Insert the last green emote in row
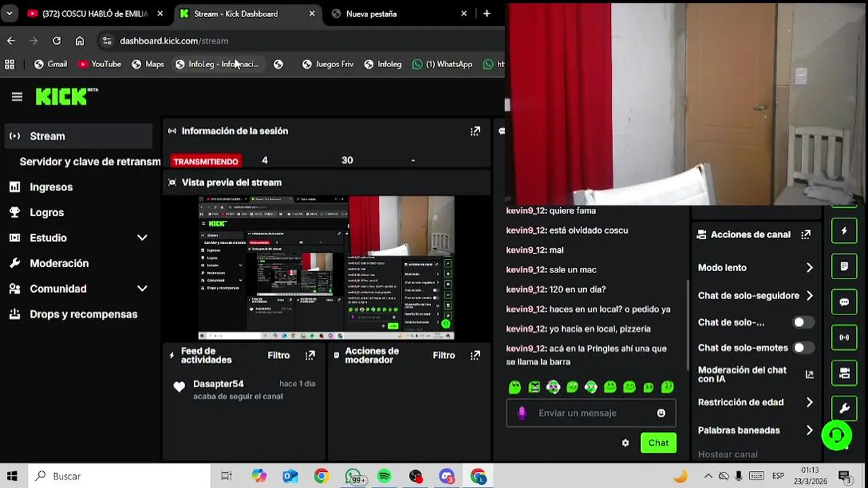 click(667, 387)
